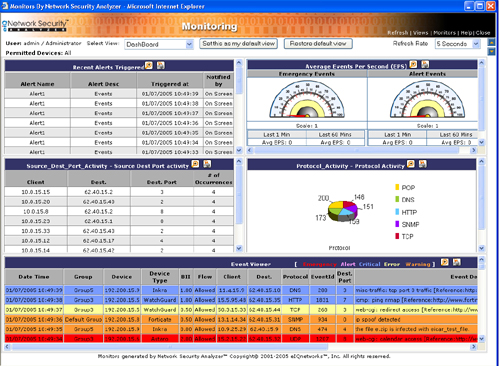Click save icon on Average Events Per Second panel

tap(425, 64)
